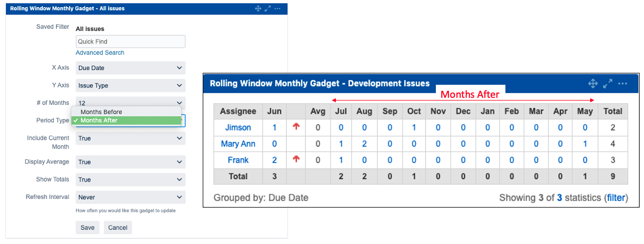The width and height of the screenshot is (644, 244).
Task: Click red up arrow in Jimson row
Action: click(296, 128)
